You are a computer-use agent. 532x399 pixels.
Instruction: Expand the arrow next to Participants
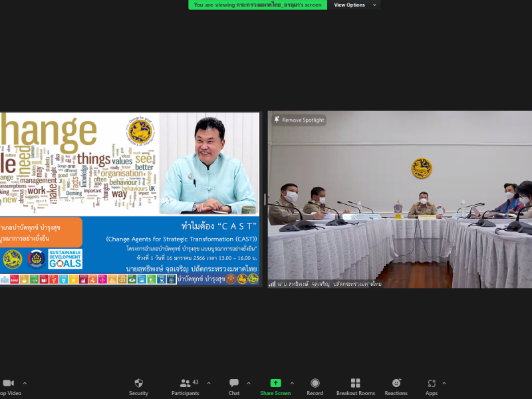coord(209,383)
